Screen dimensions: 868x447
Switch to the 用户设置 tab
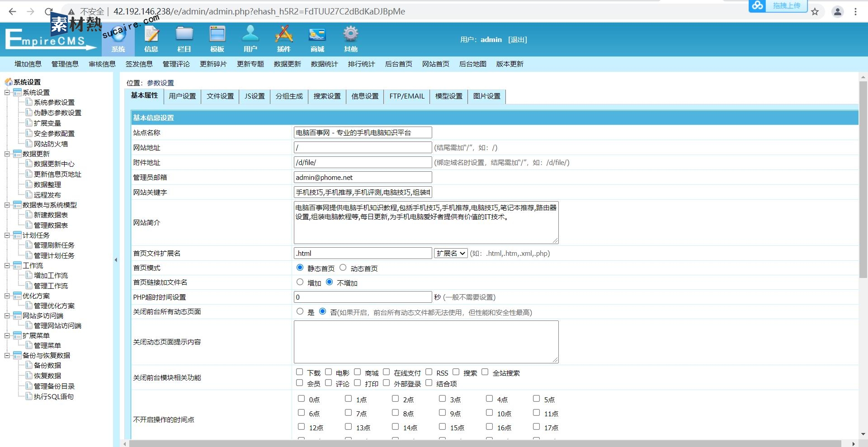point(182,96)
